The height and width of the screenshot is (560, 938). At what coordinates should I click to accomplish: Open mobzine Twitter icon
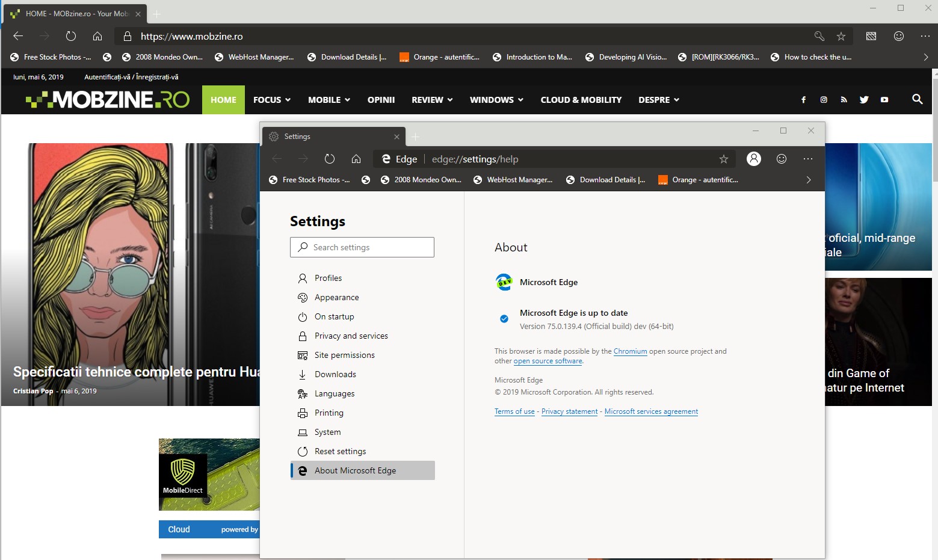(864, 100)
